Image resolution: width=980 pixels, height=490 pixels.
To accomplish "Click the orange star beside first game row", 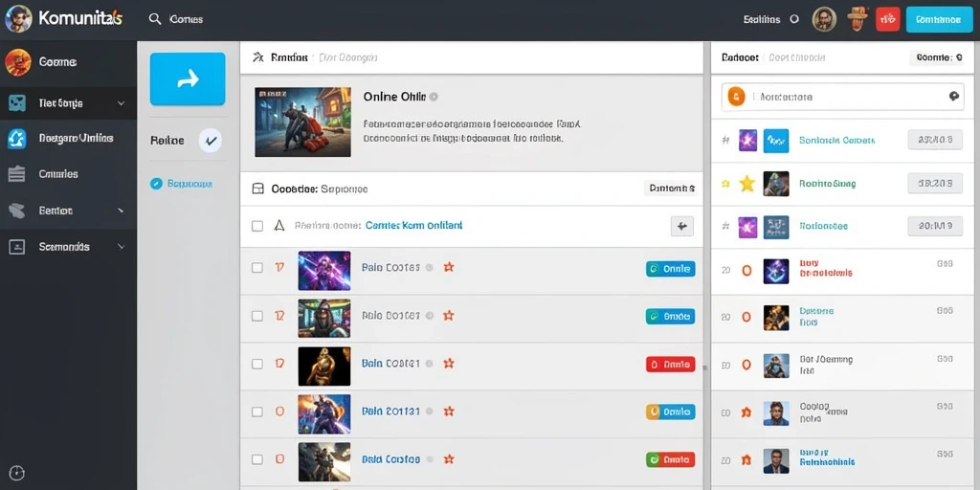I will pyautogui.click(x=448, y=268).
